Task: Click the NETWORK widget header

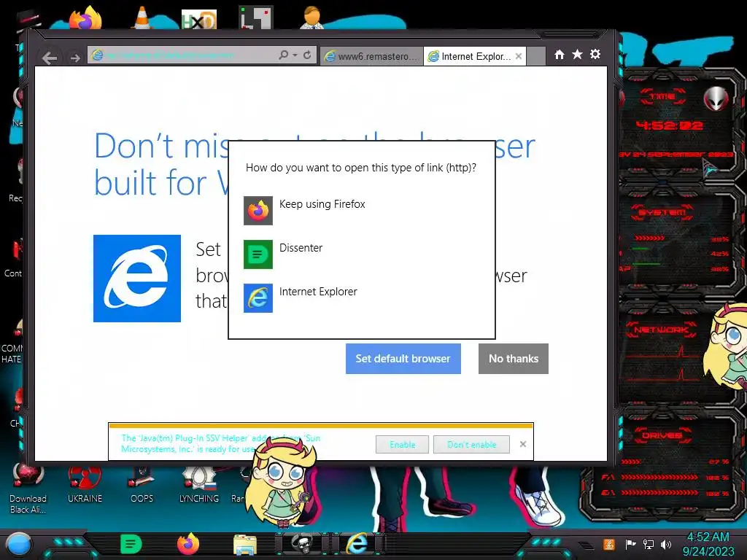Action: 661,330
